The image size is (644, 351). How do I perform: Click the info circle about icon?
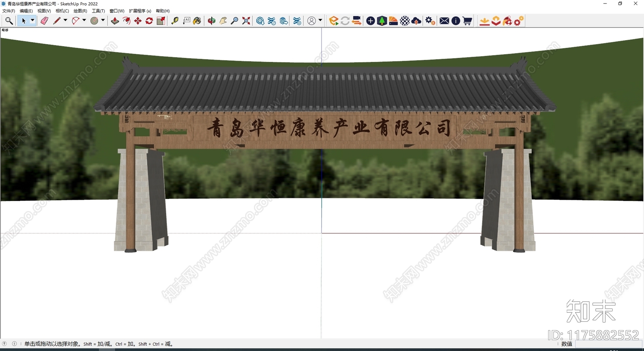click(456, 21)
